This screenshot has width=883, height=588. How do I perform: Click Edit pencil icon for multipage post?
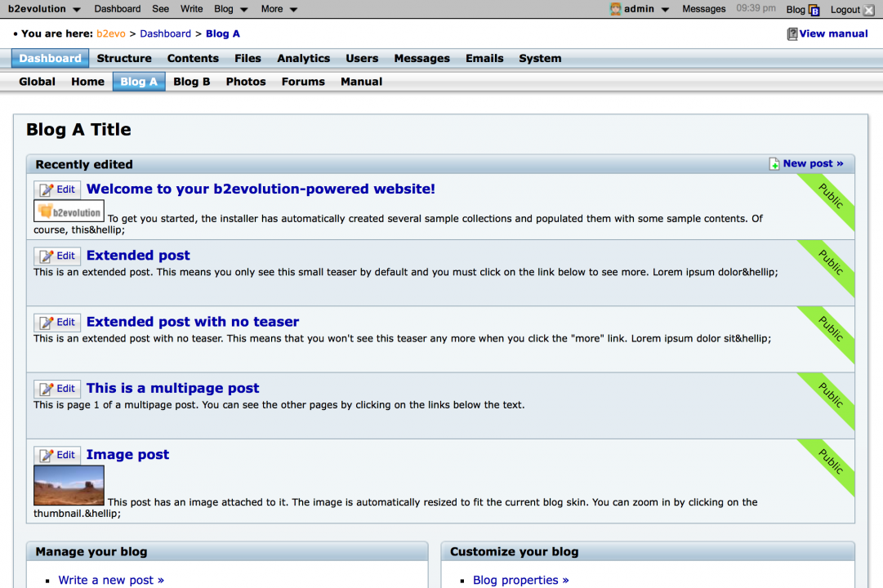pos(47,390)
